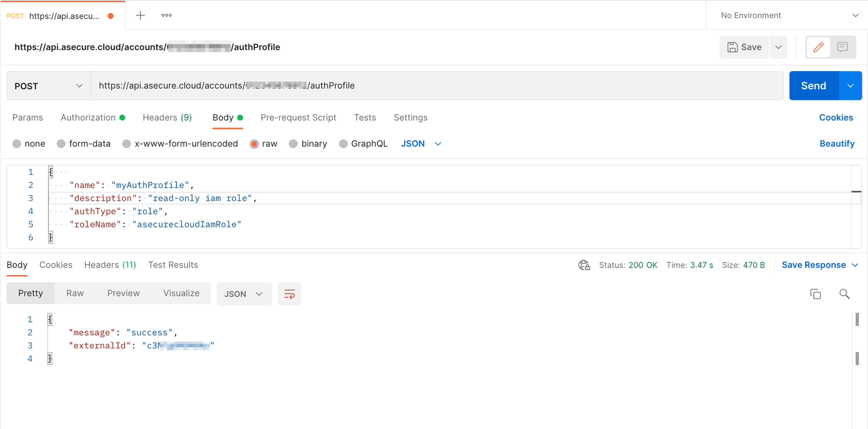Click the Beautify link

point(837,144)
